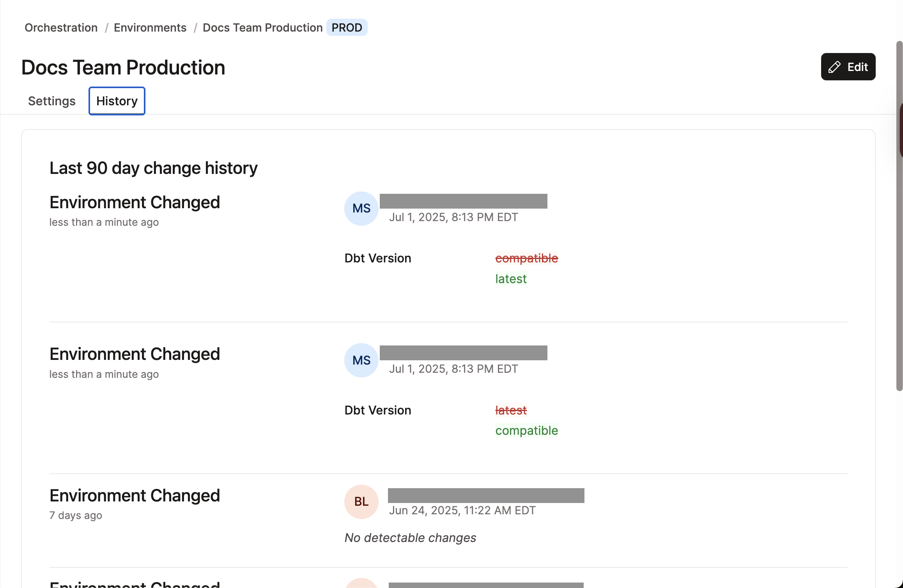Click the MS avatar on first change entry
Image resolution: width=903 pixels, height=588 pixels.
click(361, 209)
